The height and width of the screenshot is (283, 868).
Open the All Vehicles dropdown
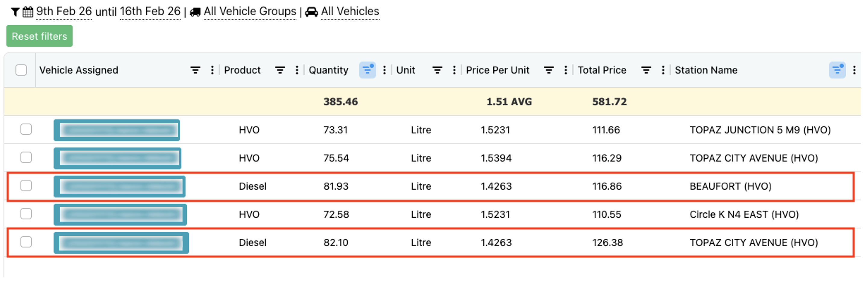tap(350, 11)
